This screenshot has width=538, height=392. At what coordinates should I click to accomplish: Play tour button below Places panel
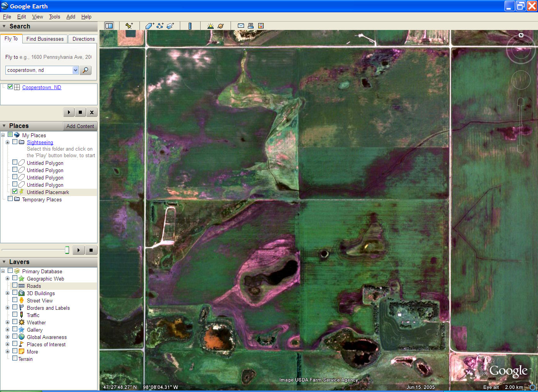(x=78, y=250)
